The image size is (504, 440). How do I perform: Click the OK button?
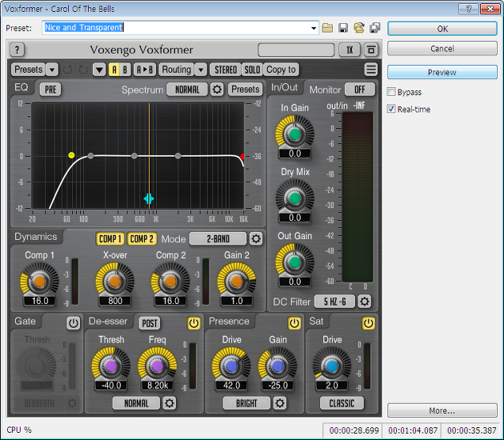442,29
